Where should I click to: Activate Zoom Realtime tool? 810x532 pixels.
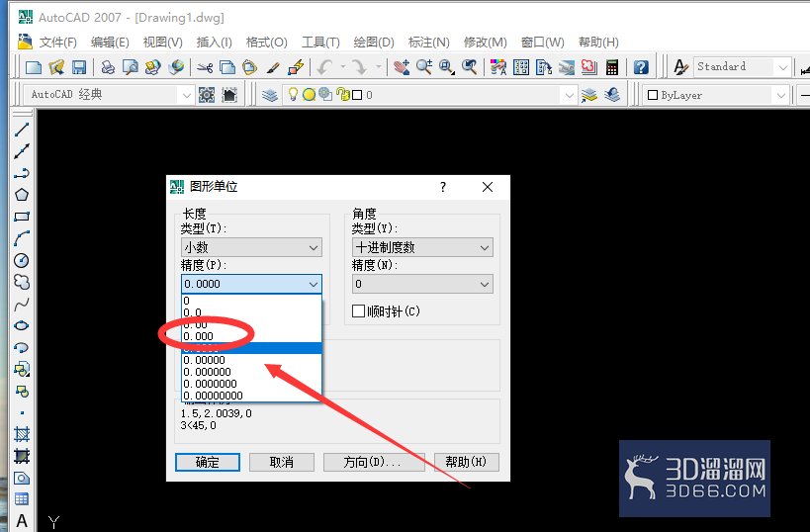[x=424, y=67]
